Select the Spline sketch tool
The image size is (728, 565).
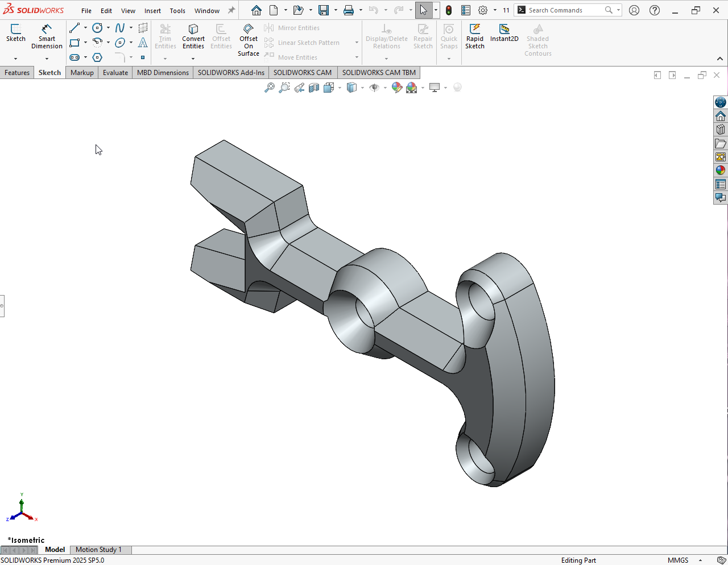120,28
